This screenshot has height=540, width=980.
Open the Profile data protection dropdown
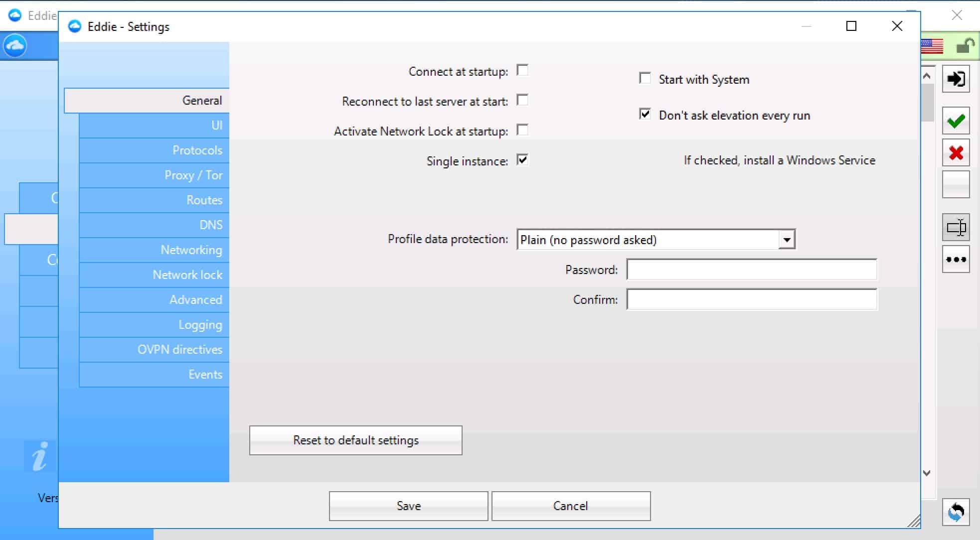655,240
